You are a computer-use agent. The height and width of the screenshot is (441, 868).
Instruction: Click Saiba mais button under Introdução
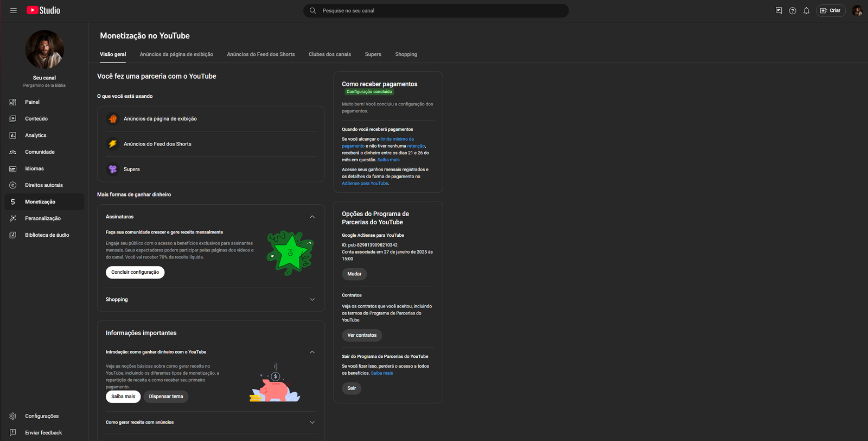point(123,396)
